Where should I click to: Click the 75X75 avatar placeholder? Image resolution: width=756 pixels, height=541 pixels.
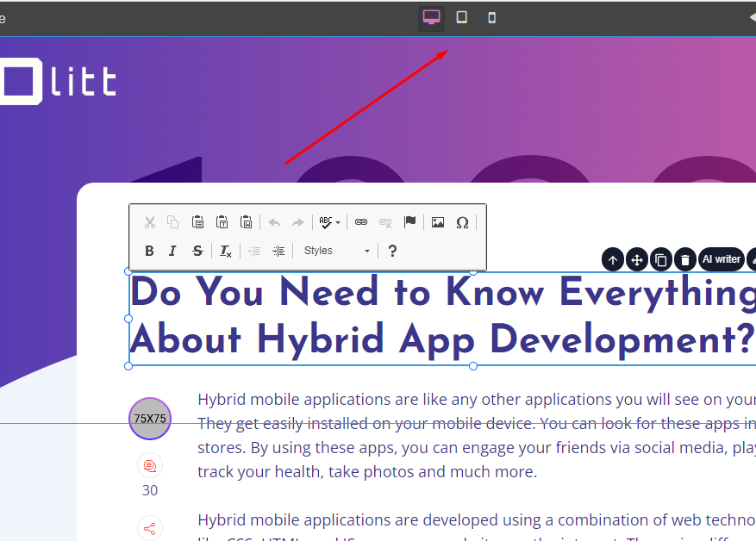pyautogui.click(x=150, y=419)
